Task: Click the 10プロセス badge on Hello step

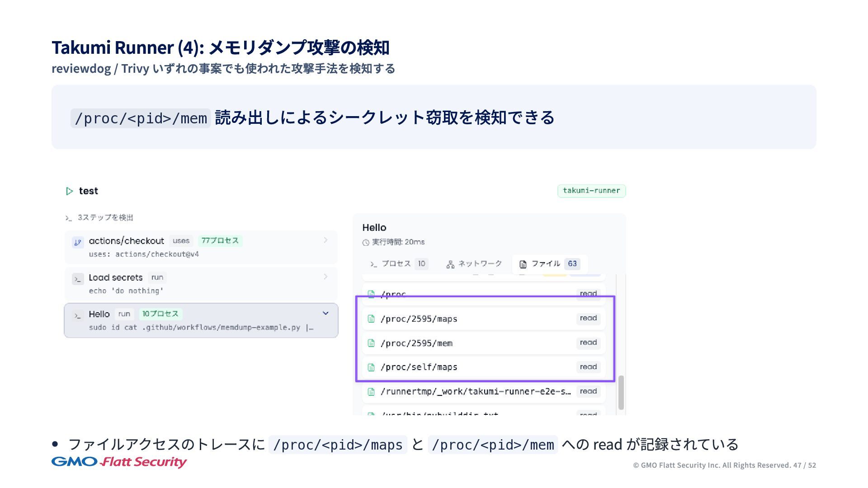Action: (x=160, y=314)
